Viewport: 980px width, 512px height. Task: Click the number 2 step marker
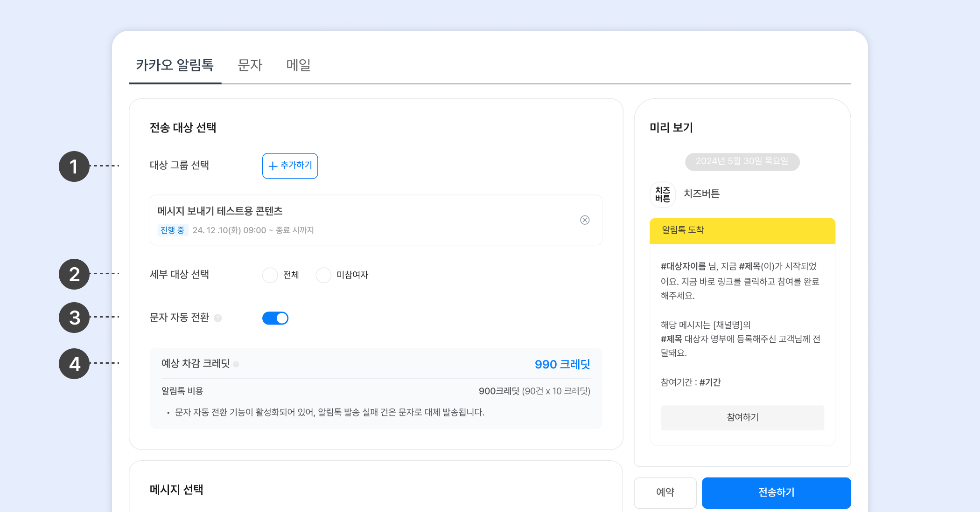click(74, 274)
